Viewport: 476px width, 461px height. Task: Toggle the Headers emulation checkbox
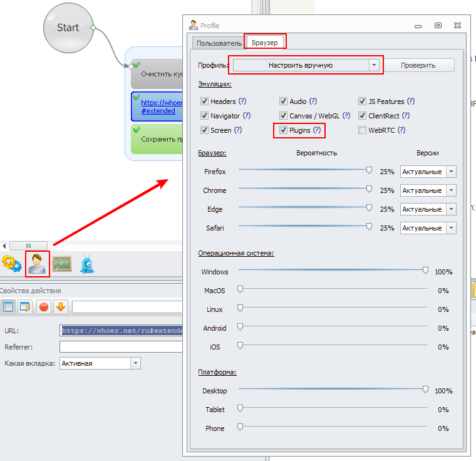click(x=204, y=101)
